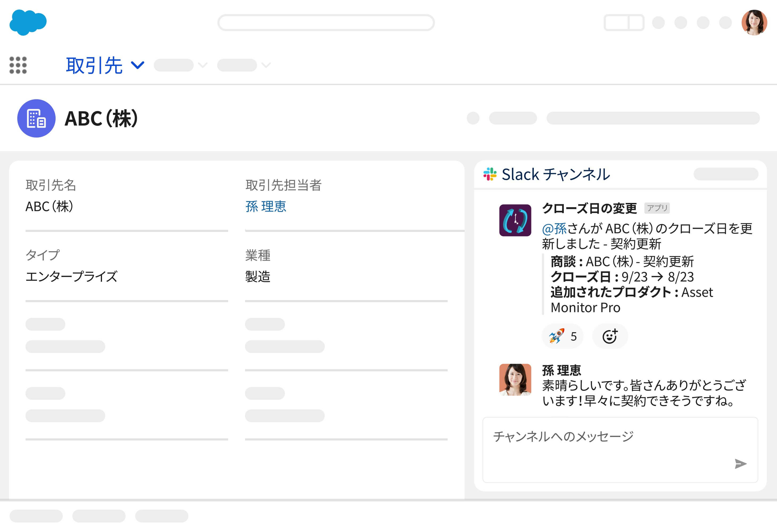This screenshot has width=777, height=532.
Task: Click the Slack logo in the channel panel
Action: coord(490,174)
